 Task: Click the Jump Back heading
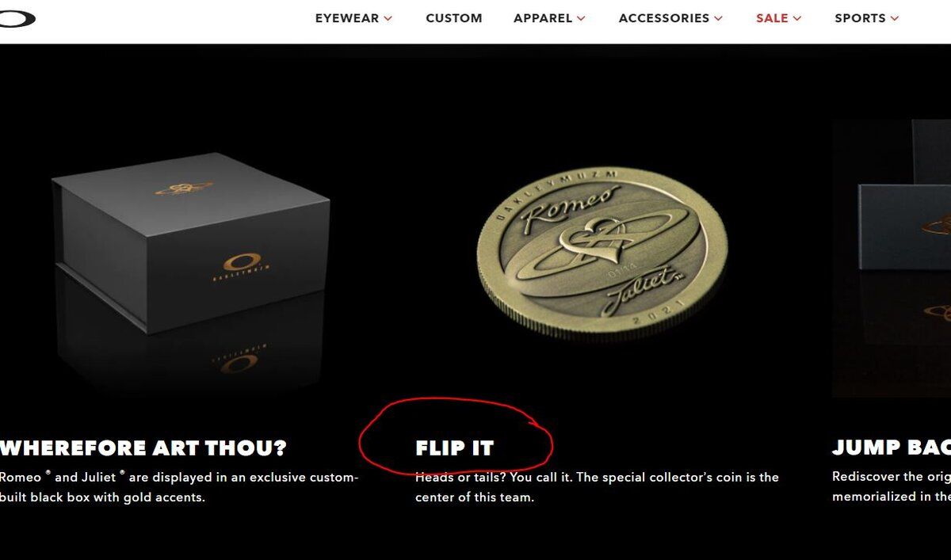[x=892, y=448]
